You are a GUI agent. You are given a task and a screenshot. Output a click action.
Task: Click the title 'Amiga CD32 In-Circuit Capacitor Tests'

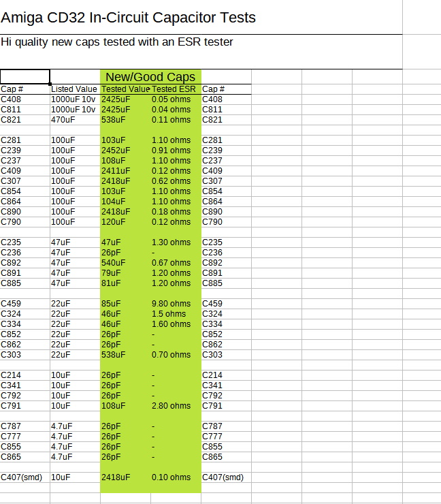click(128, 18)
